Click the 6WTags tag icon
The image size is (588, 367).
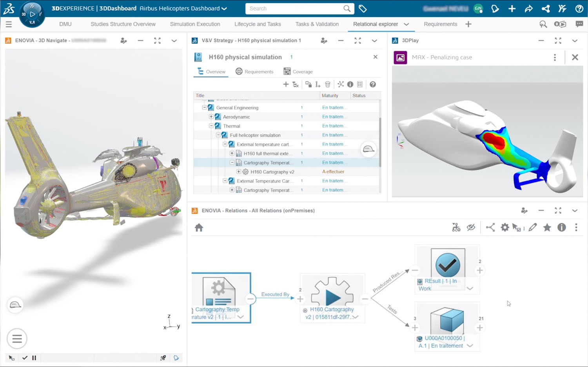pyautogui.click(x=363, y=9)
